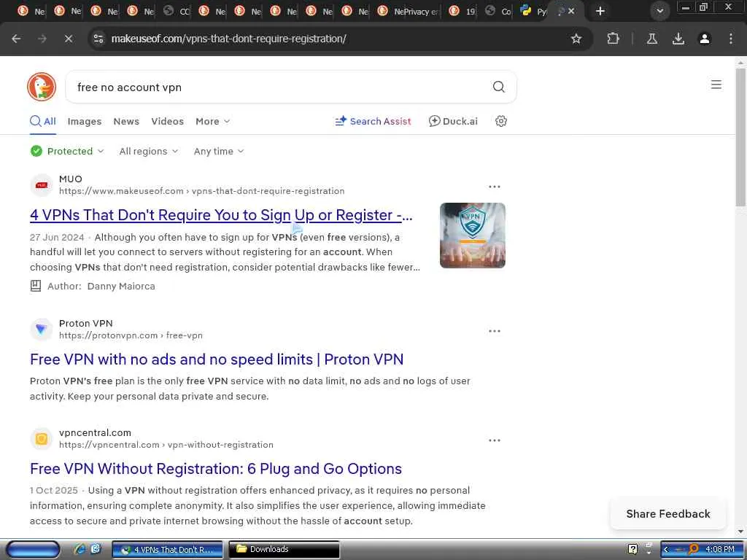This screenshot has height=560, width=747.
Task: Click the 4:08 PM system clock
Action: [x=719, y=549]
